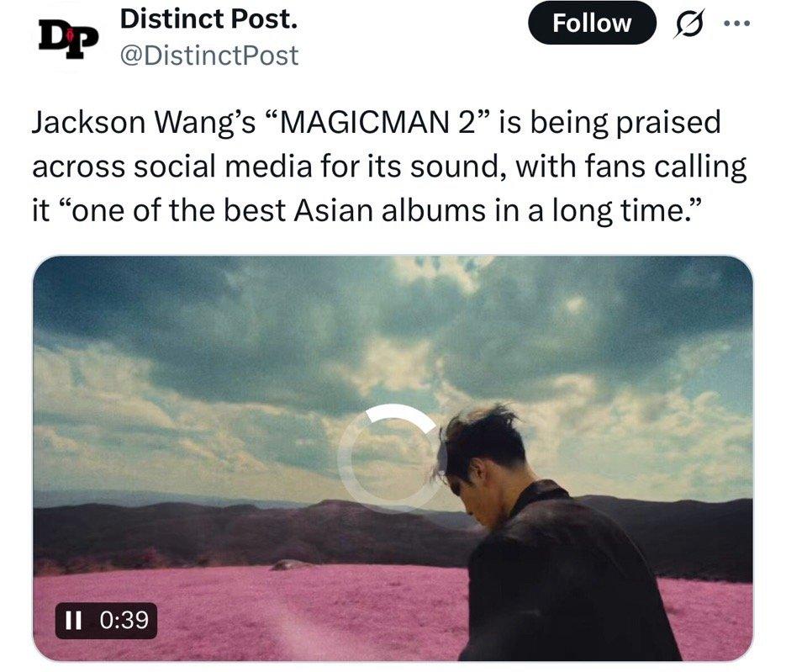The height and width of the screenshot is (672, 786).
Task: Follow the Distinct Post account
Action: point(592,23)
